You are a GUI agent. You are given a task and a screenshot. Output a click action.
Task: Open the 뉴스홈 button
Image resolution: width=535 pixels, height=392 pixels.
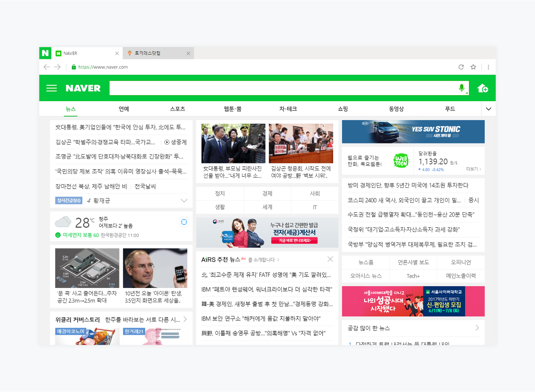tap(366, 262)
